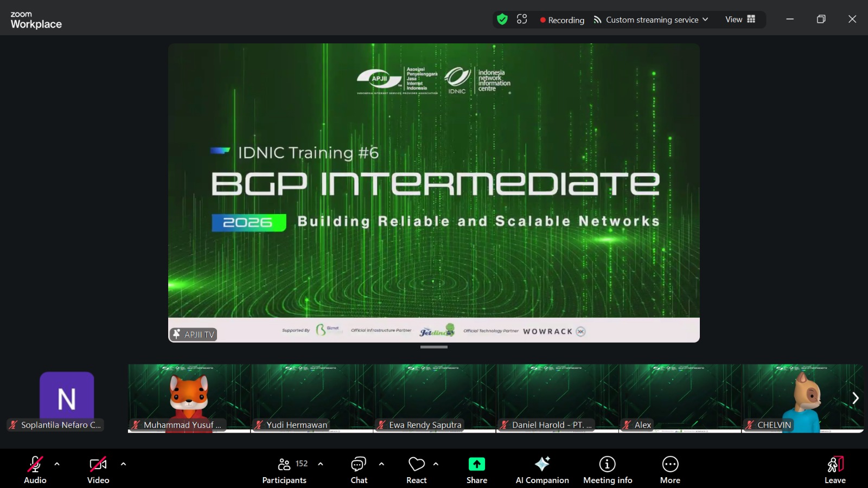The height and width of the screenshot is (488, 868).
Task: Expand audio settings arrow next to Audio
Action: click(x=57, y=464)
